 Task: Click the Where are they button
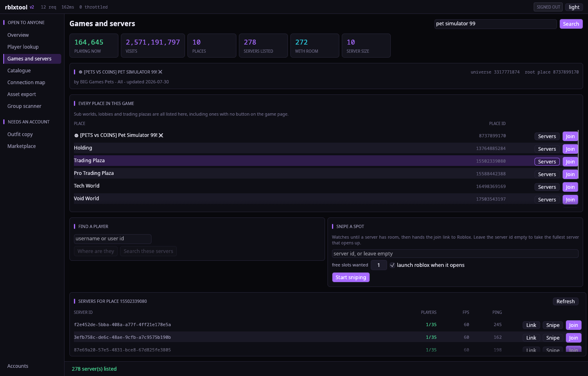point(96,251)
